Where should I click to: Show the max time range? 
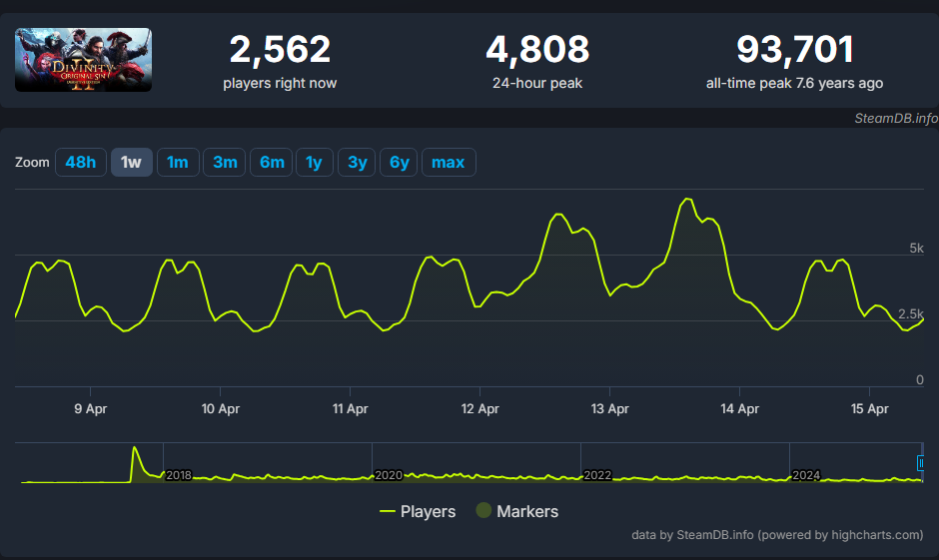click(449, 162)
